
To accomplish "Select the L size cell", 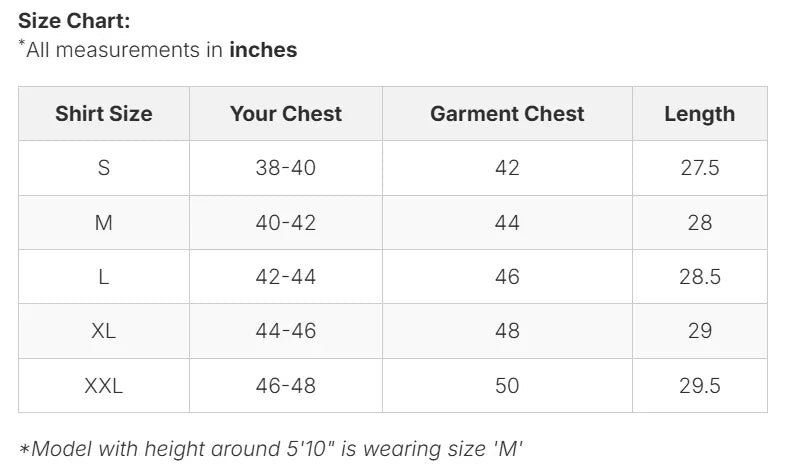I will (104, 277).
